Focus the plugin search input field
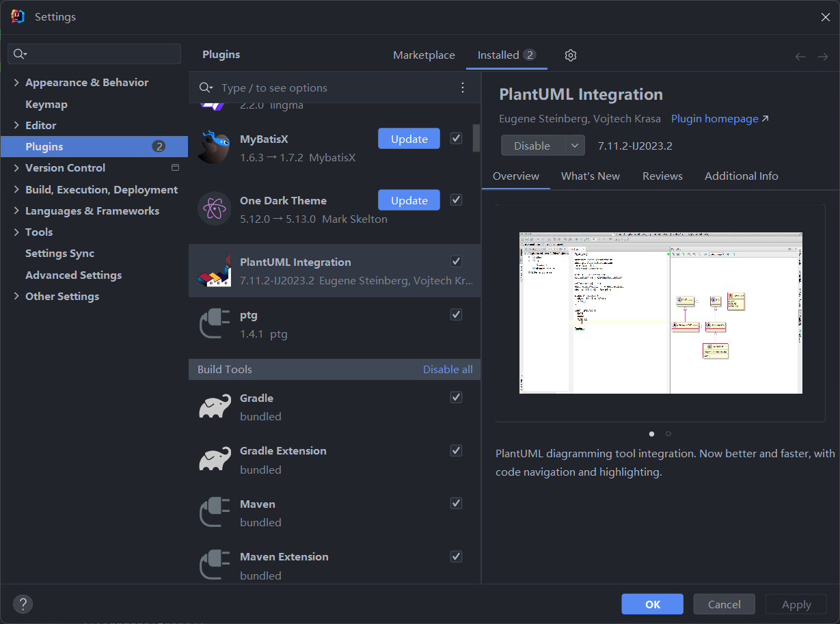This screenshot has height=624, width=840. [x=335, y=87]
